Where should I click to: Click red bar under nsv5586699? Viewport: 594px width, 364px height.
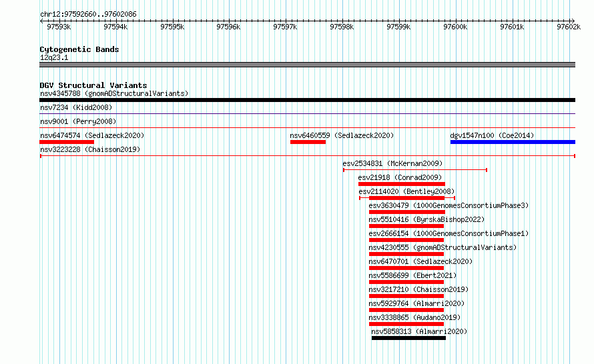click(406, 282)
